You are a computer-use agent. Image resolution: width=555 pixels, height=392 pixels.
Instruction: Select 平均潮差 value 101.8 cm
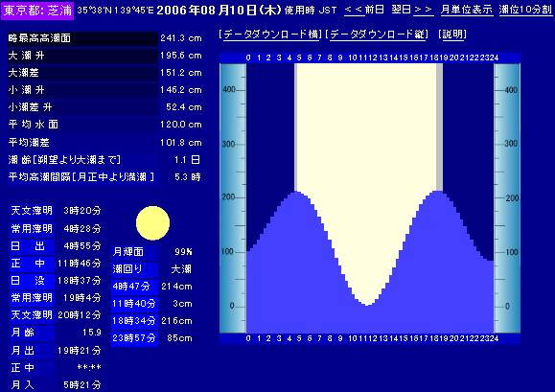pos(181,143)
